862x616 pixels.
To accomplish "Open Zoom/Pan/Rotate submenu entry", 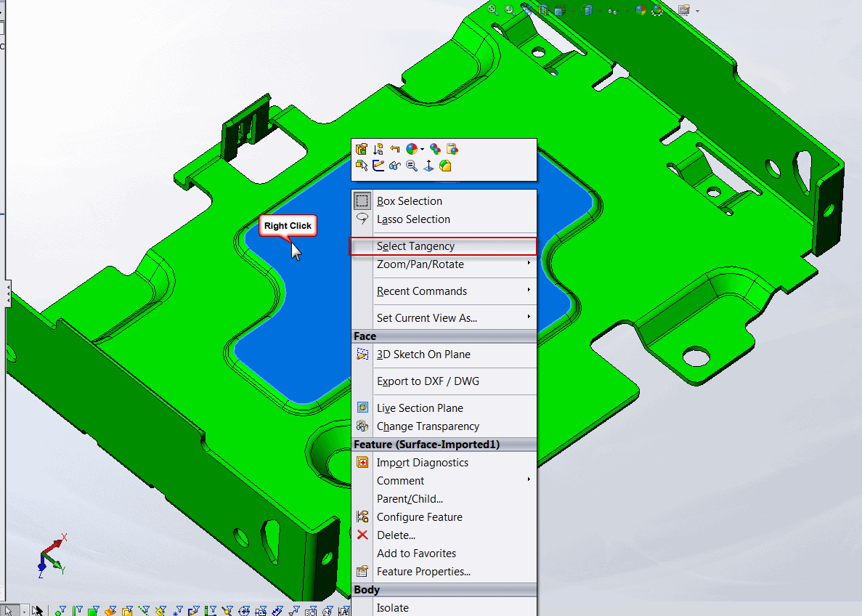I will [x=444, y=264].
